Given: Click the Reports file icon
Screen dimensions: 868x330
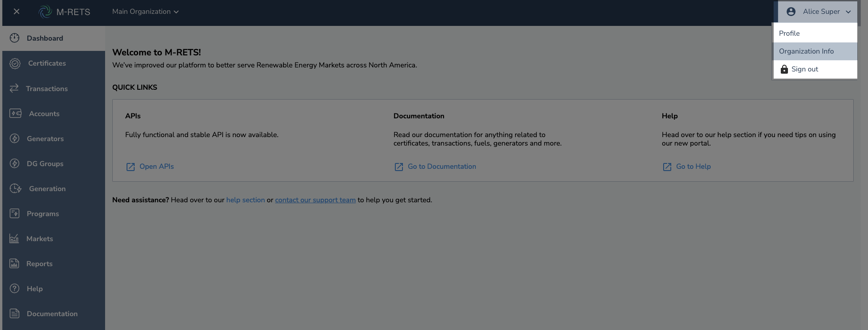Looking at the screenshot, I should click(x=14, y=263).
